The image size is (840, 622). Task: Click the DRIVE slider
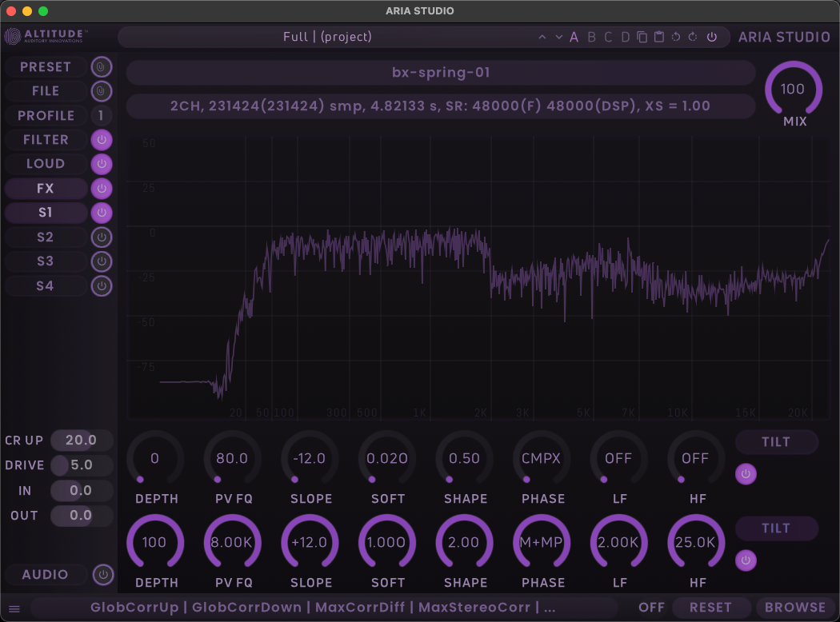[x=82, y=465]
